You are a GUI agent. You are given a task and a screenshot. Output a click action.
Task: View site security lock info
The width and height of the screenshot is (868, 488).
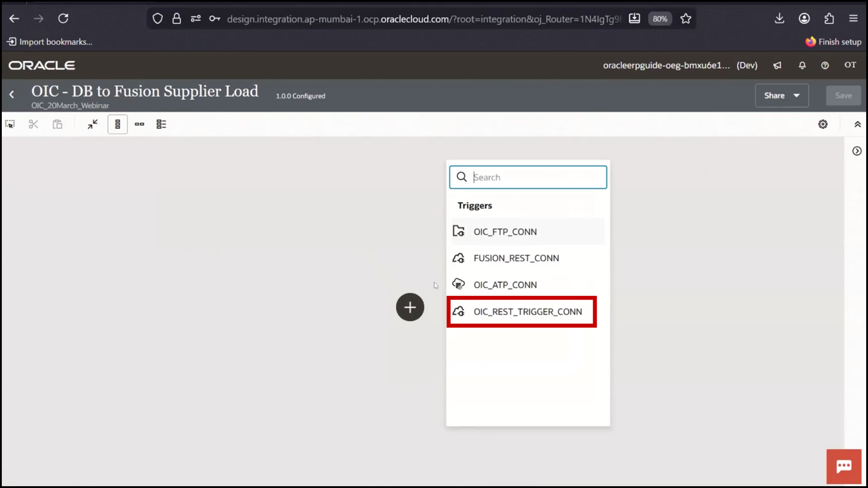pyautogui.click(x=177, y=19)
